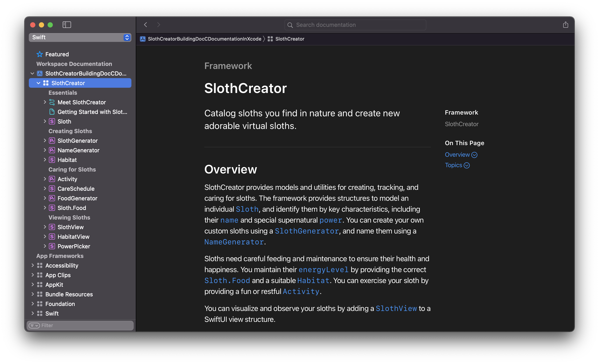Click the Share icon in the toolbar
Image resolution: width=599 pixels, height=364 pixels.
[x=565, y=25]
